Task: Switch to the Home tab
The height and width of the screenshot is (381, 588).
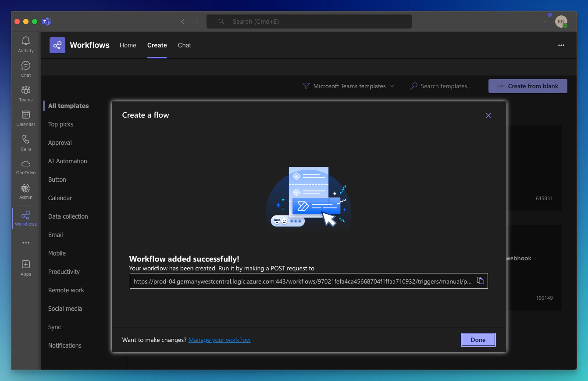Action: 128,45
